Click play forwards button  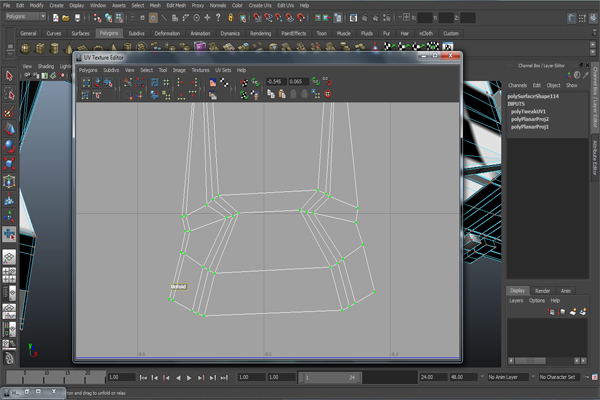[189, 378]
